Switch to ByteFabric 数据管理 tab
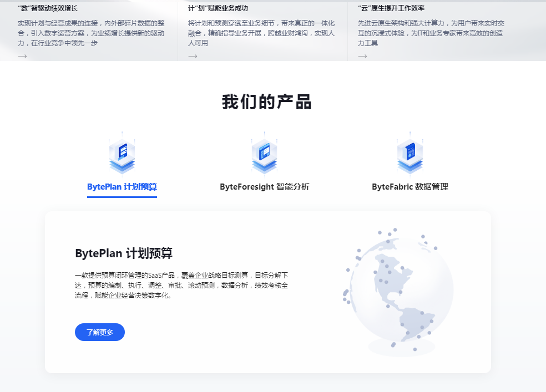Image resolution: width=546 pixels, height=392 pixels. 410,187
